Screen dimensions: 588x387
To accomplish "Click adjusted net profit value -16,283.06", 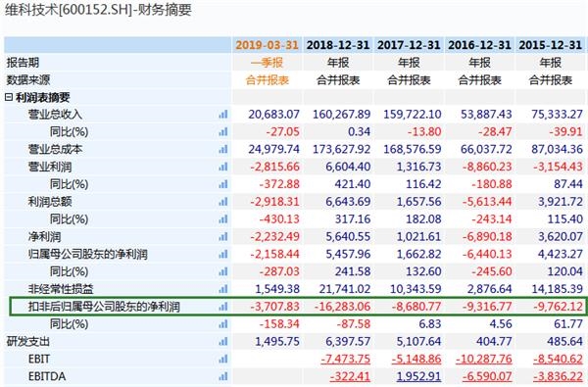I will point(342,307).
